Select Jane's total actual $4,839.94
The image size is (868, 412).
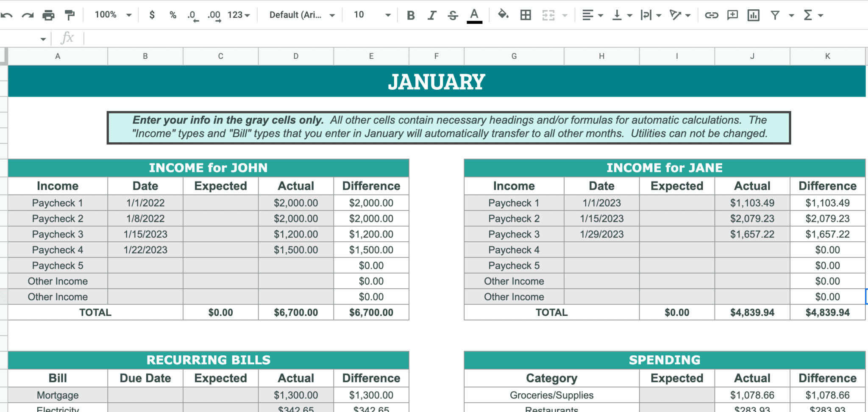click(752, 312)
